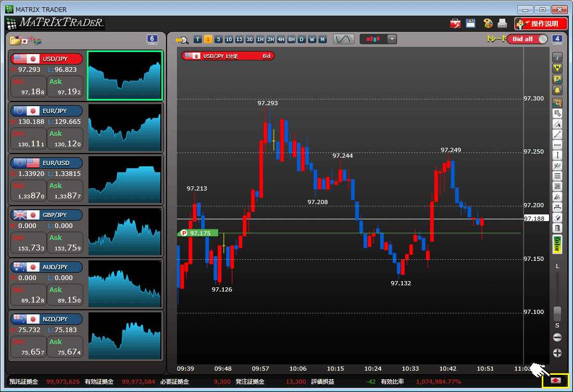Viewport: 573px width, 392px height.
Task: Click the picture icon below the bell
Action: (557, 103)
